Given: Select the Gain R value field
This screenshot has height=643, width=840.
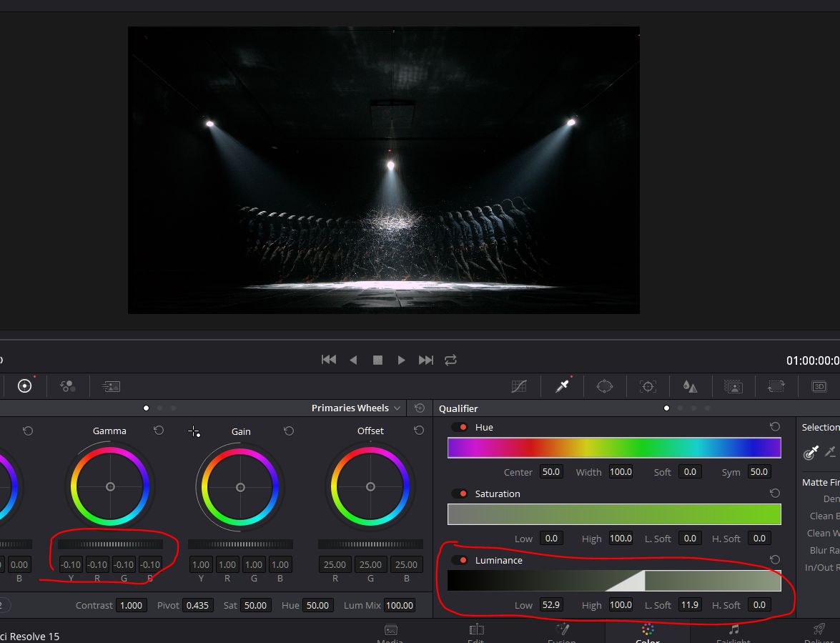Looking at the screenshot, I should pyautogui.click(x=227, y=564).
